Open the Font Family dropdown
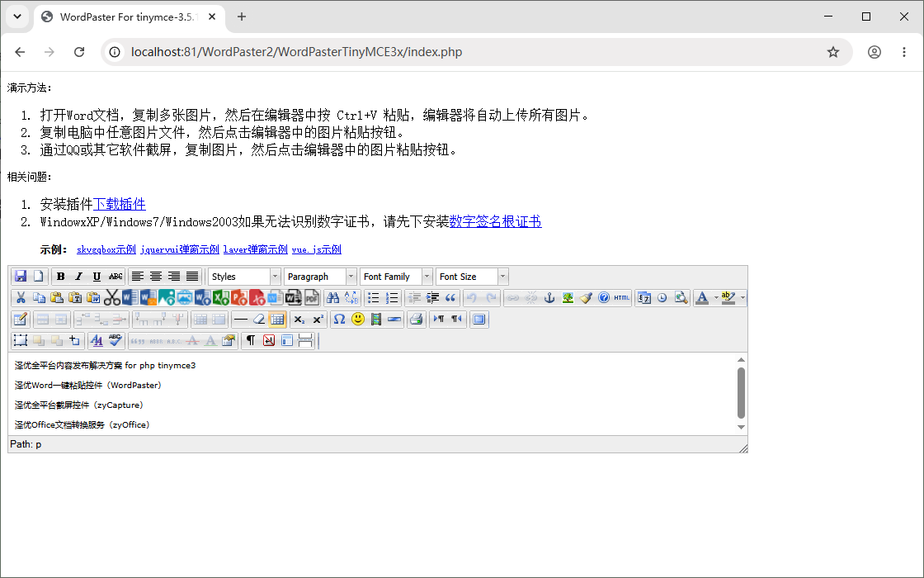Viewport: 924px width, 578px height. [x=396, y=276]
